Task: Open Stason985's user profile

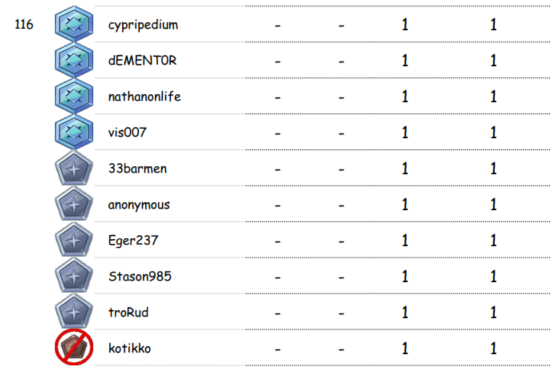Action: [x=140, y=277]
